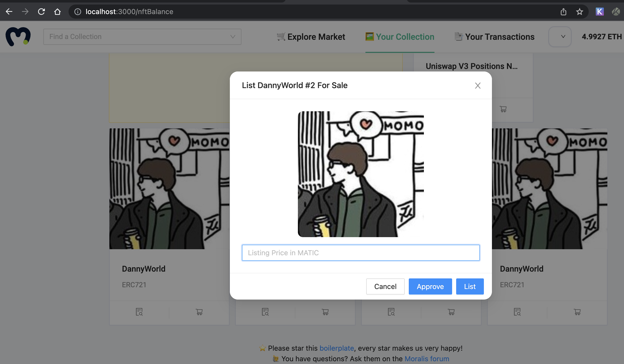Image resolution: width=624 pixels, height=364 pixels.
Task: Click the List button
Action: click(x=470, y=286)
